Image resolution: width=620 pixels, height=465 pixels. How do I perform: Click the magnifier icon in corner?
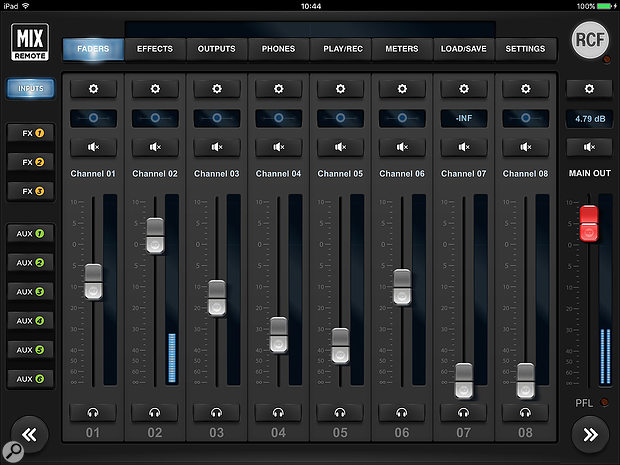pyautogui.click(x=13, y=451)
